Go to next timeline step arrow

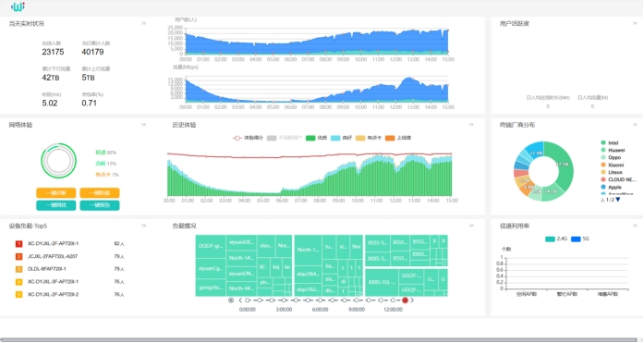coord(412,300)
